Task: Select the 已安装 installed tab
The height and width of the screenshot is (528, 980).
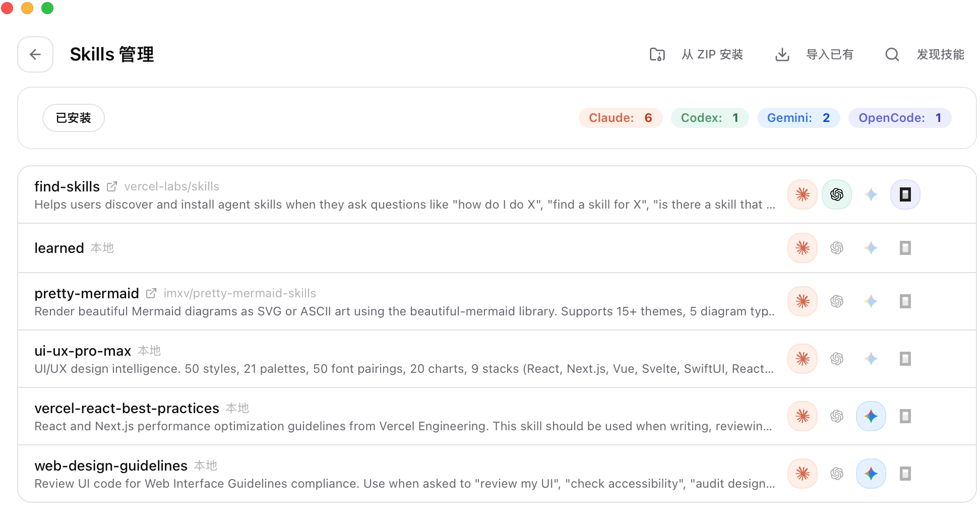Action: 74,118
